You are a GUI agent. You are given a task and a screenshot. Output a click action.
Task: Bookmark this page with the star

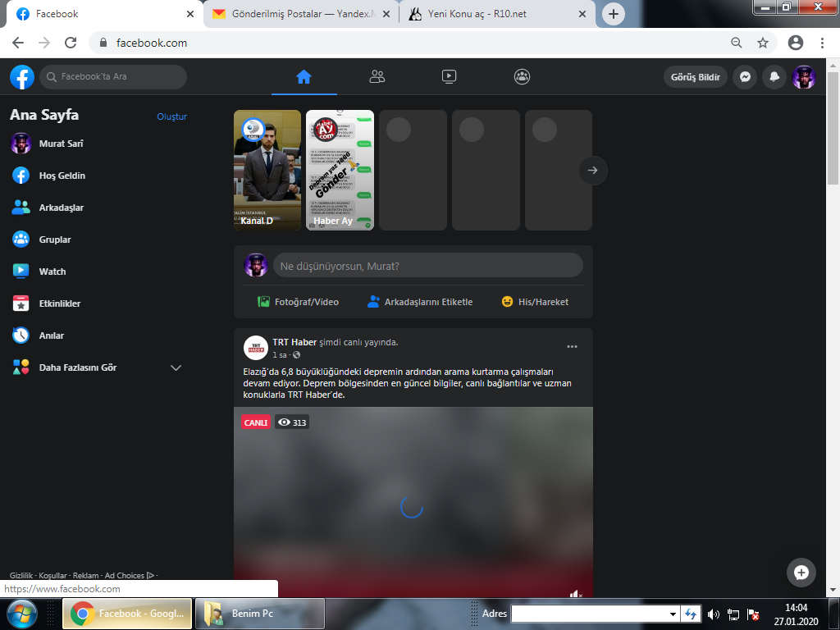point(763,43)
